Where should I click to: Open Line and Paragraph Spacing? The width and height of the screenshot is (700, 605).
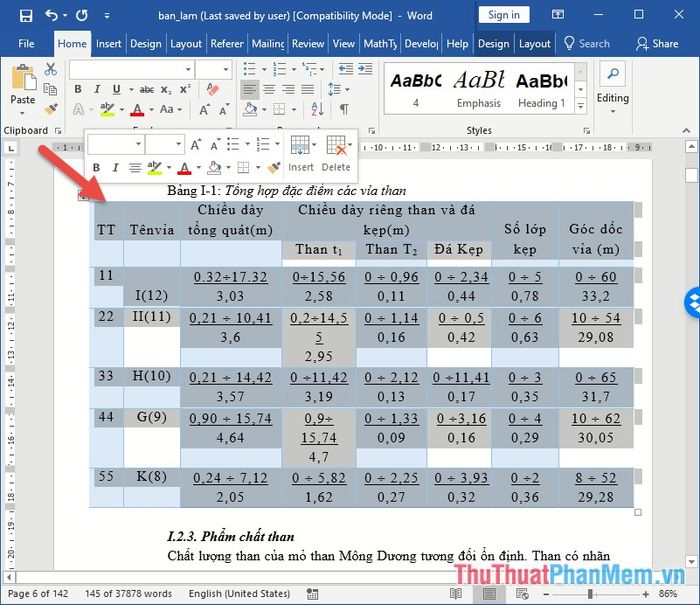(338, 89)
